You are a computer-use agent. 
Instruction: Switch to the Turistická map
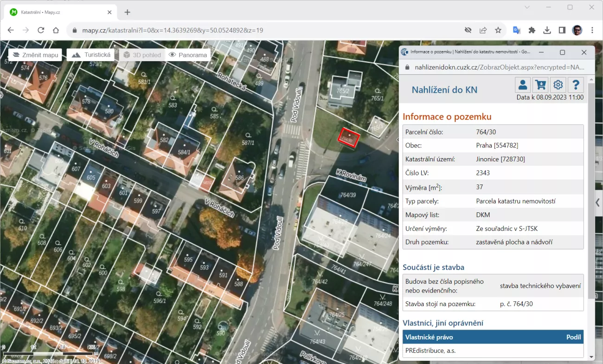pos(91,55)
